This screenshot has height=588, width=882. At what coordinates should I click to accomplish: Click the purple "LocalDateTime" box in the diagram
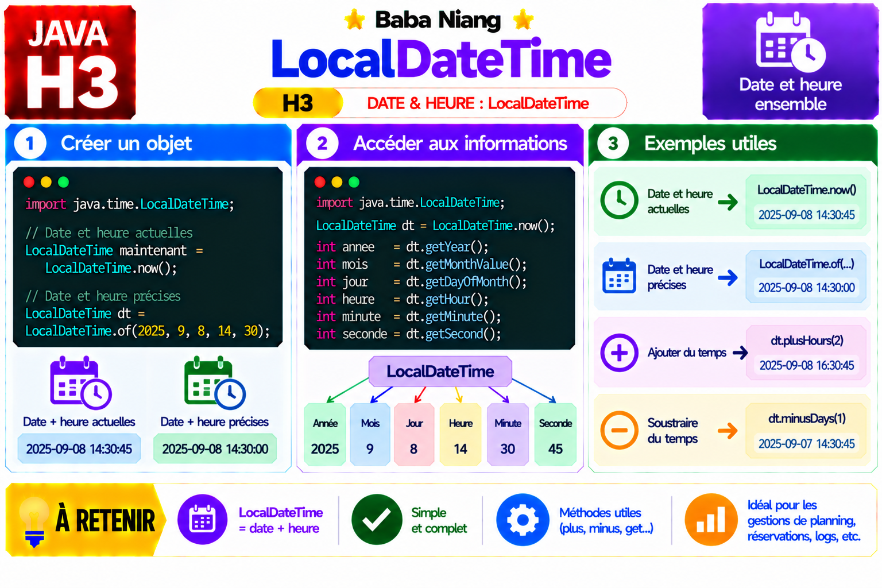click(440, 372)
